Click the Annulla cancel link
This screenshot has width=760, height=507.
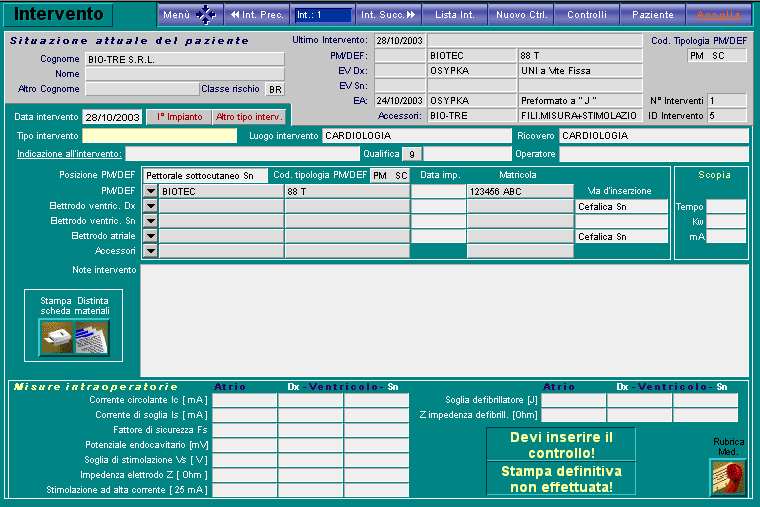pyautogui.click(x=719, y=15)
